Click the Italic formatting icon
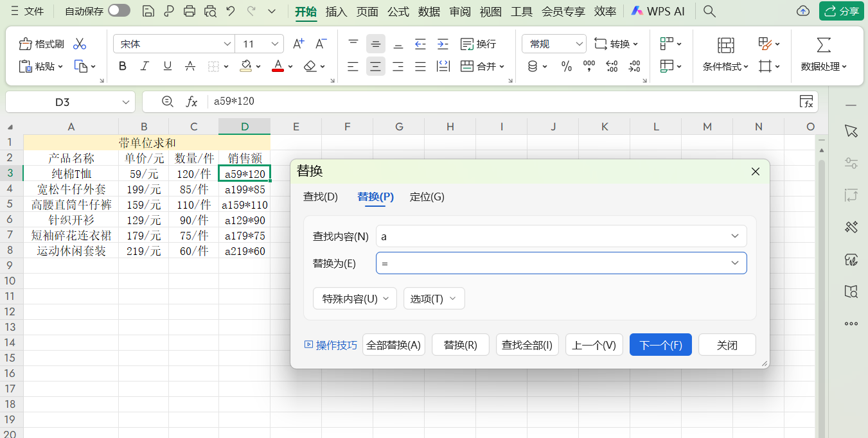The width and height of the screenshot is (868, 438). [x=145, y=66]
